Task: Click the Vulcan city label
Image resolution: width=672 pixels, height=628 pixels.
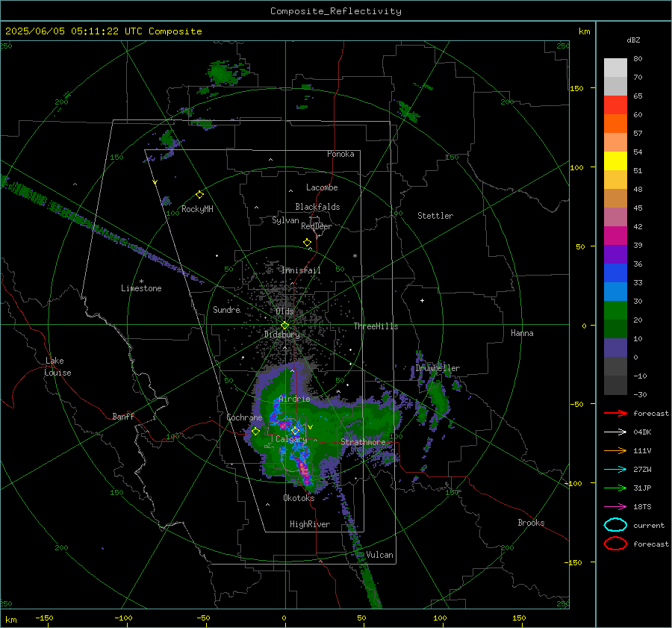Action: coord(380,555)
